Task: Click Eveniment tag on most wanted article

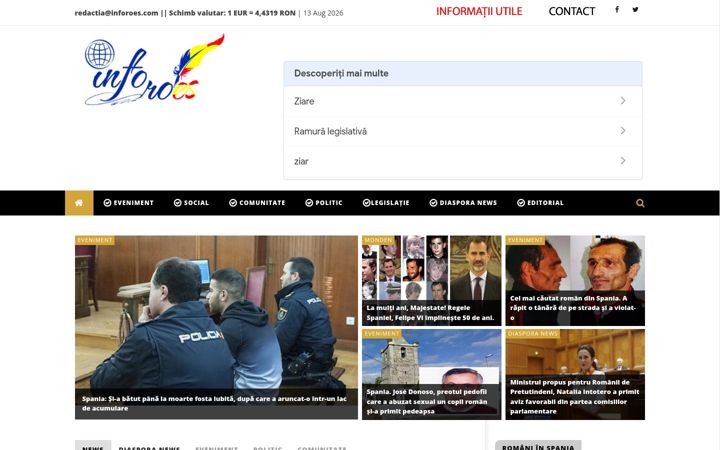Action: pos(525,240)
